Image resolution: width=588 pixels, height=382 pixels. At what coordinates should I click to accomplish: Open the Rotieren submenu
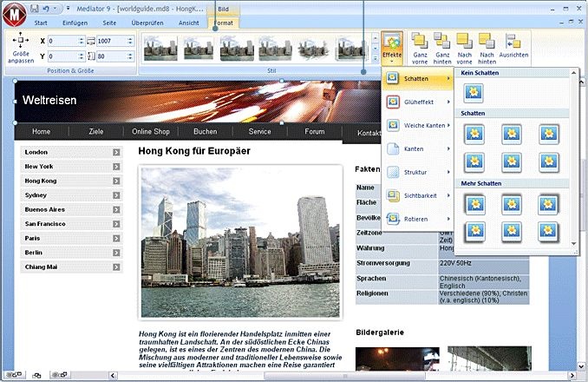[x=418, y=219]
